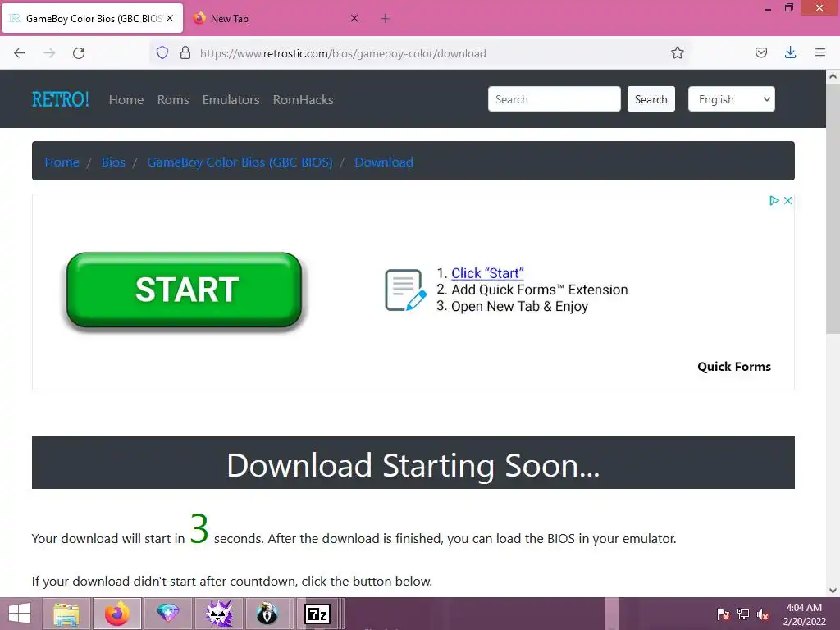Save page to Pocket
840x630 pixels.
761,52
